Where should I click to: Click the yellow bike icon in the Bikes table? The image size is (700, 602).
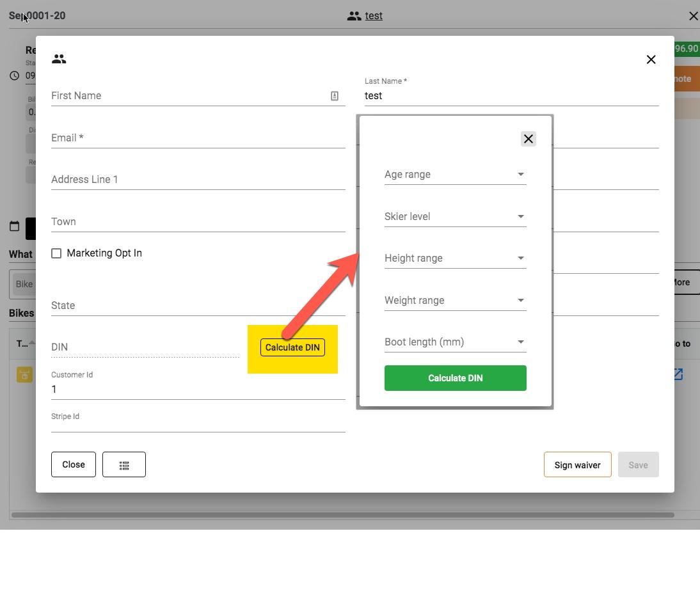tap(24, 374)
